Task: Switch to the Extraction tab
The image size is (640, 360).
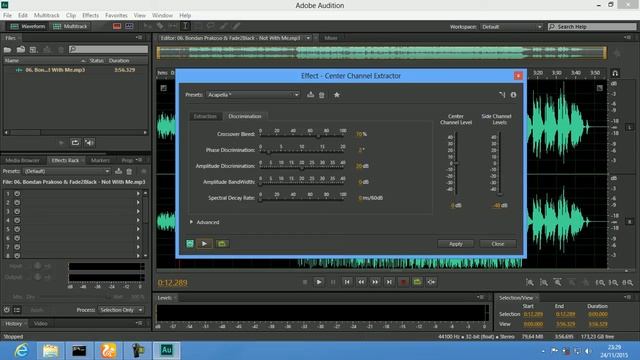Action: 205,116
